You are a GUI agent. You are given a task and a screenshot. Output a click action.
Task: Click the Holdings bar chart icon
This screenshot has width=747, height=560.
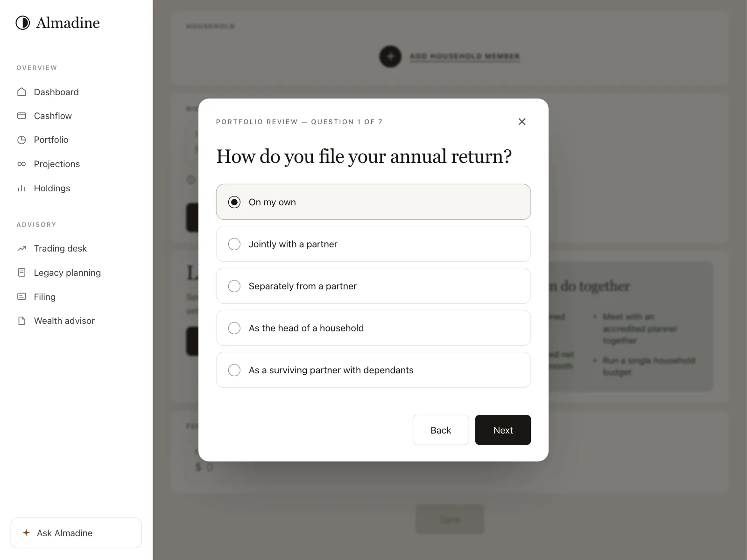pyautogui.click(x=21, y=188)
